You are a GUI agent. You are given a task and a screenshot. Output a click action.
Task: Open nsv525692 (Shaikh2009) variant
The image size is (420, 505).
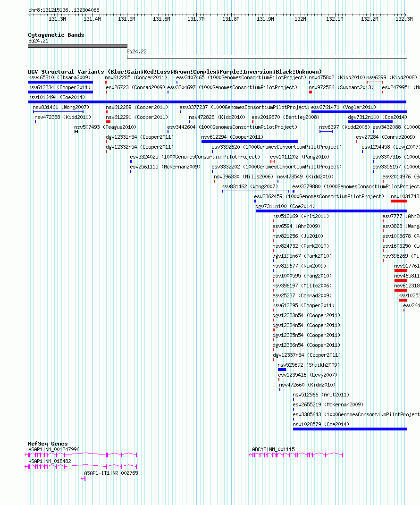point(309,365)
